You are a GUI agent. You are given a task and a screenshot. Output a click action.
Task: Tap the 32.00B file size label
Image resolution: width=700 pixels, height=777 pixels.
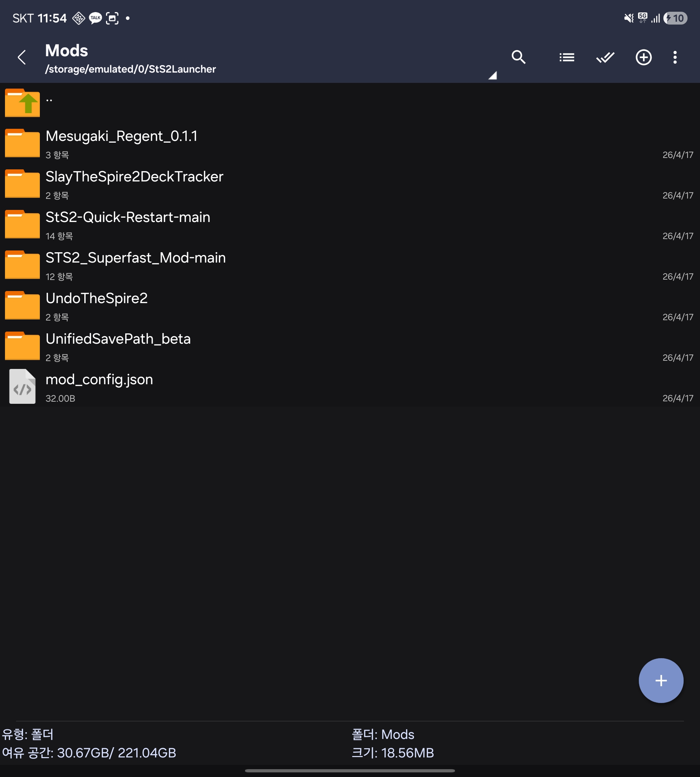(x=60, y=398)
